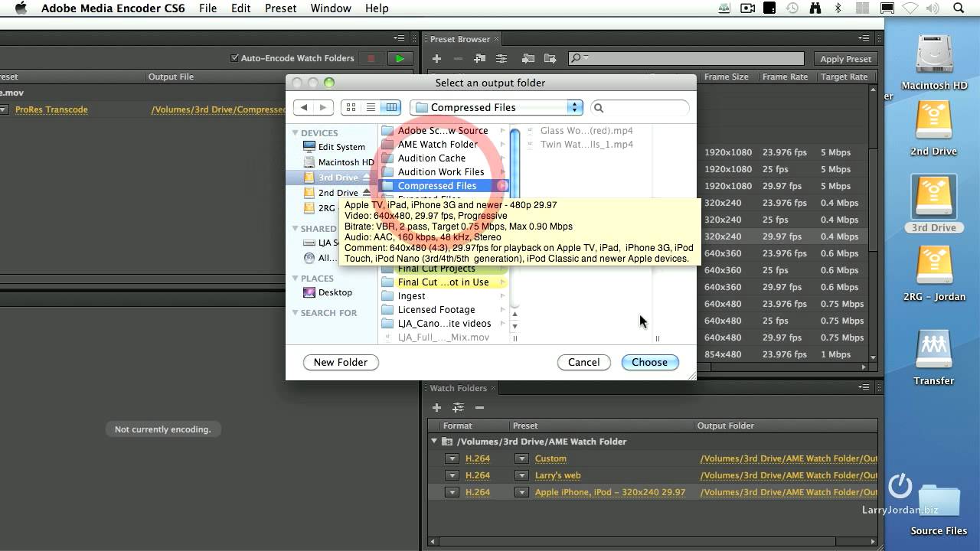
Task: Click the folder column's blue scrollbar thumb
Action: tap(514, 165)
